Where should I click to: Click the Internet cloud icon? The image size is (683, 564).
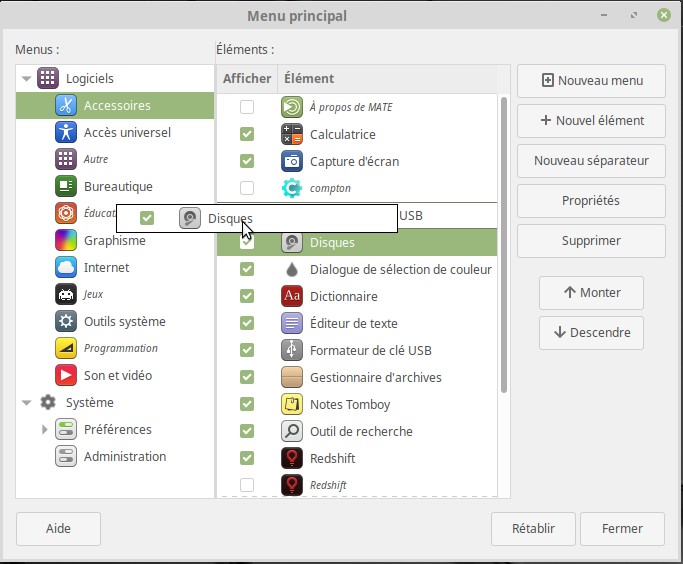point(66,267)
